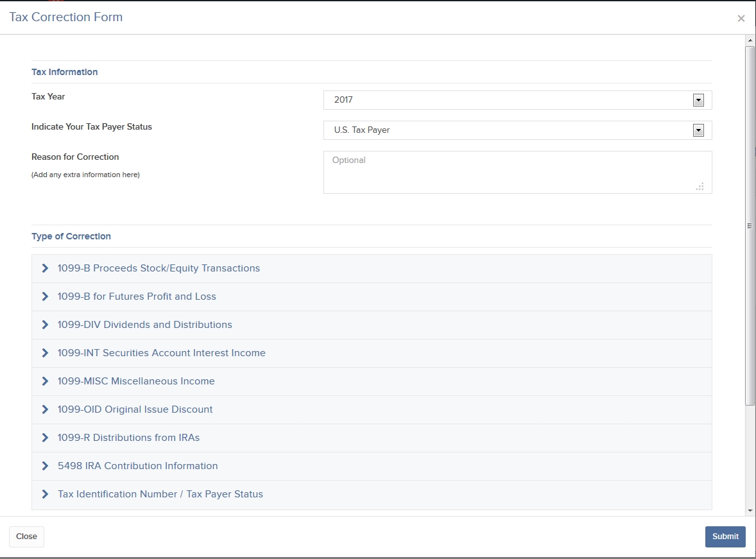Image resolution: width=756 pixels, height=559 pixels.
Task: Click the 'Tax Correction Form' title
Action: pyautogui.click(x=66, y=17)
